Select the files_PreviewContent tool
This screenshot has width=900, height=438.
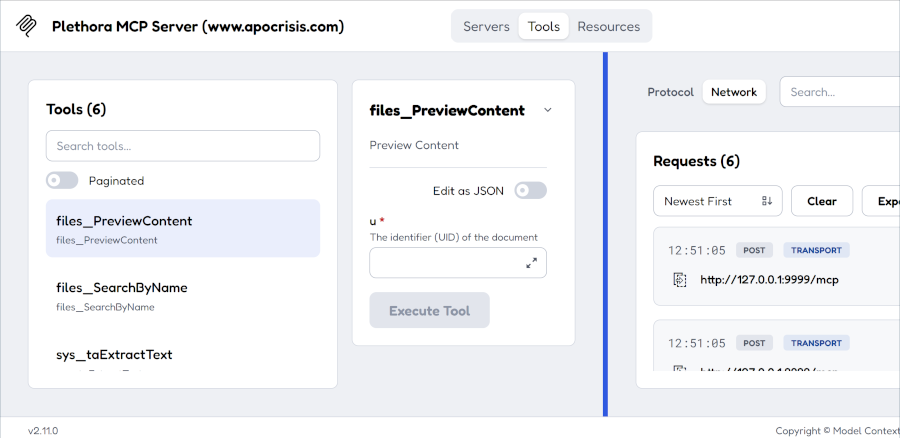[183, 228]
